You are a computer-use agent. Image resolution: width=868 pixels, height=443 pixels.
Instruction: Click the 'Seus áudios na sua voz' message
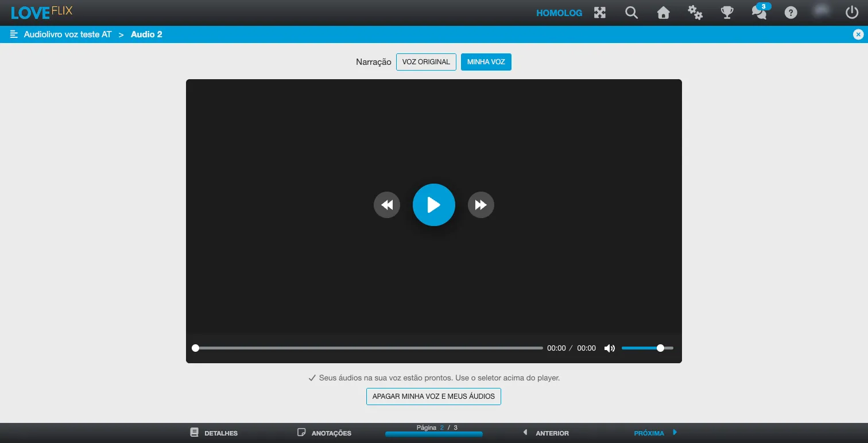tap(434, 378)
